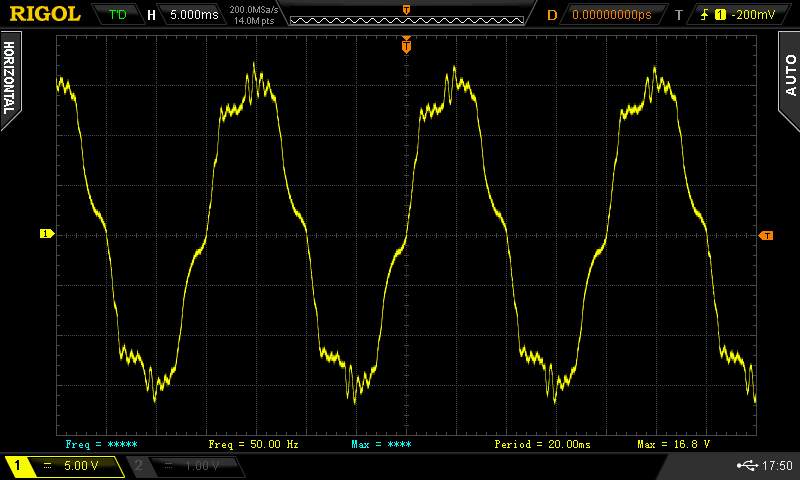Toggle channel 1 with 5.00 V label
This screenshot has width=800, height=480.
(62, 465)
